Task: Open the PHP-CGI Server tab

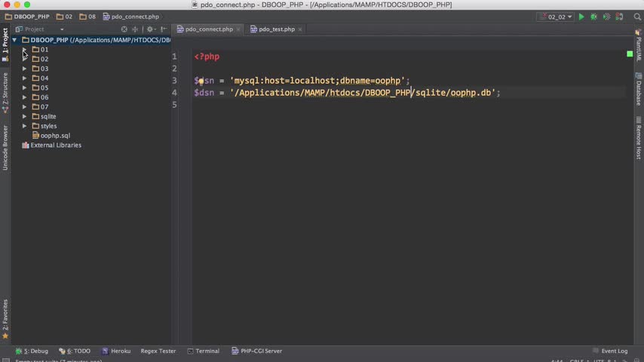Action: [256, 351]
